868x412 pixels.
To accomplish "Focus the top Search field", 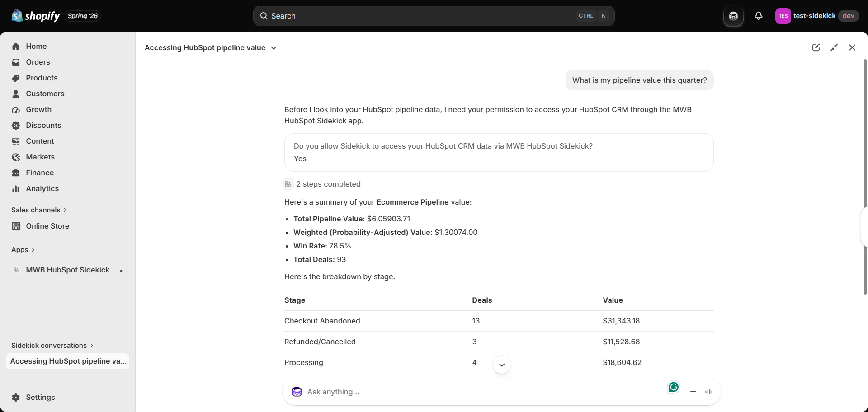I will point(434,16).
